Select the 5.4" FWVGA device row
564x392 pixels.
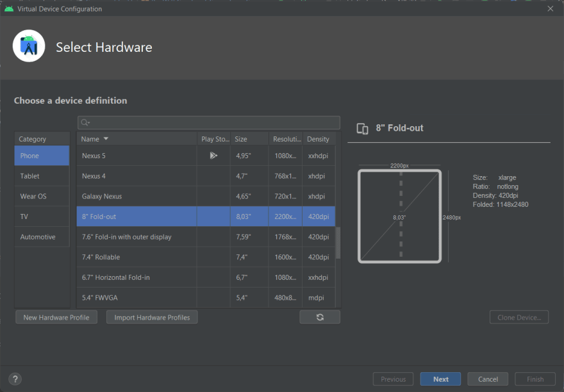pos(206,298)
